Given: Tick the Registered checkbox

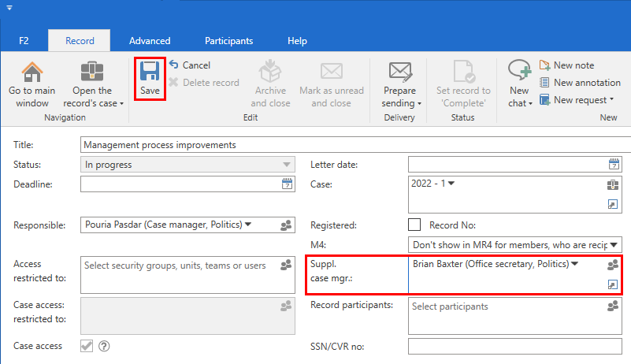Looking at the screenshot, I should [414, 225].
